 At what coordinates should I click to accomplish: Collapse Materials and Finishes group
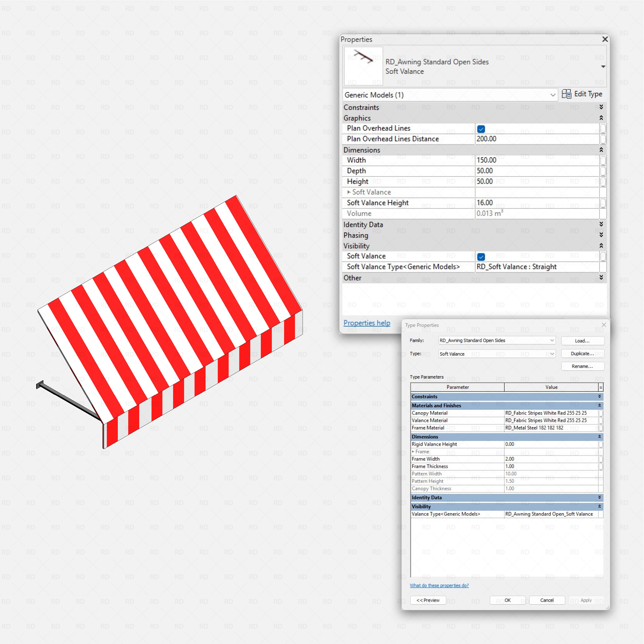click(599, 405)
